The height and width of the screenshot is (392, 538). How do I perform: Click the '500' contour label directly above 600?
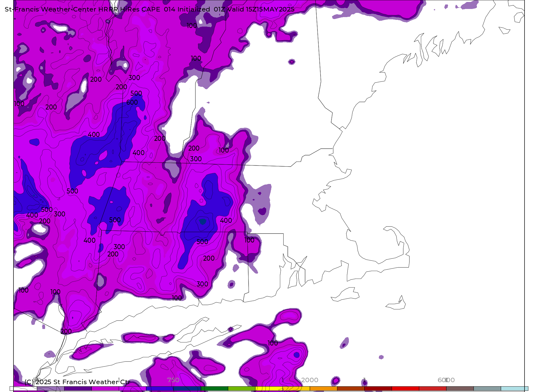click(136, 93)
